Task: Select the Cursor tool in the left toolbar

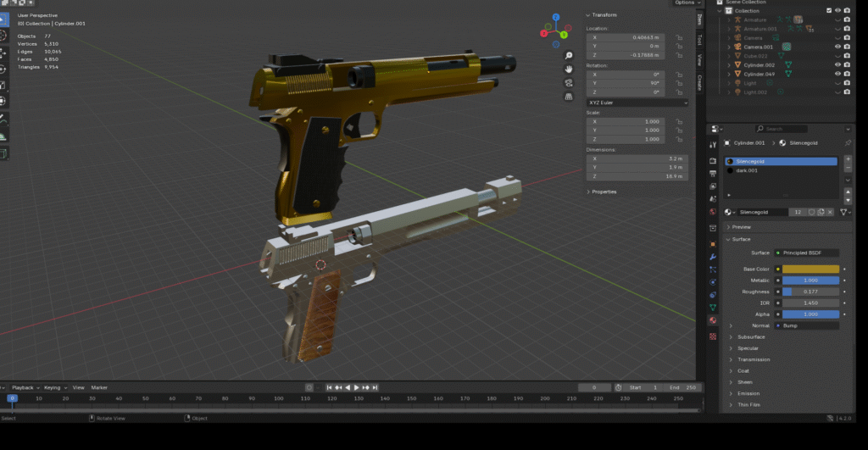Action: [x=3, y=36]
